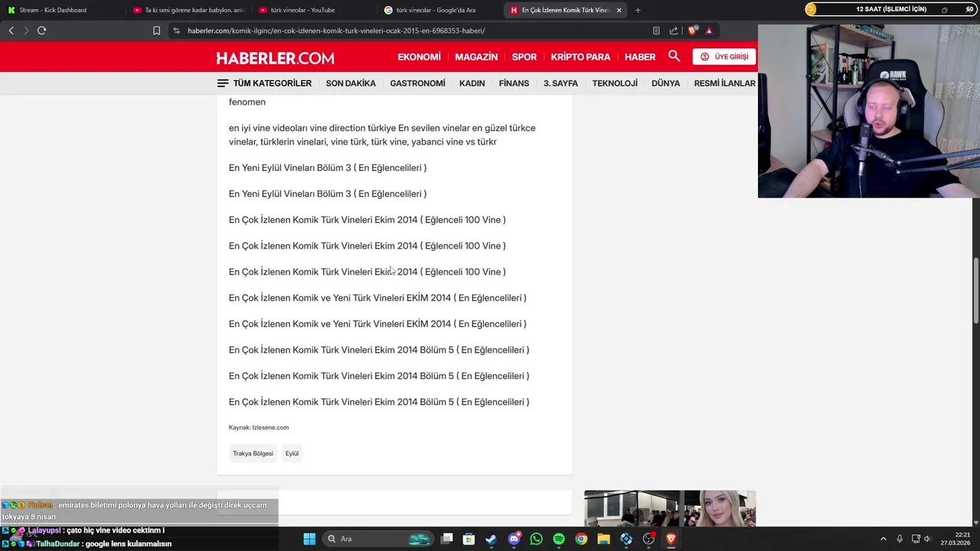
Task: Select Lalayupsi's chat message in overlay
Action: coord(84,530)
